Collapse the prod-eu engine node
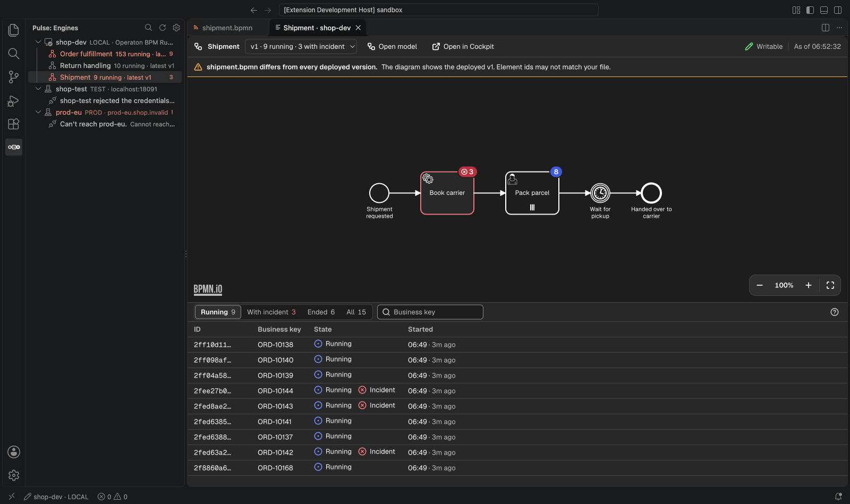The image size is (850, 504). click(x=38, y=112)
